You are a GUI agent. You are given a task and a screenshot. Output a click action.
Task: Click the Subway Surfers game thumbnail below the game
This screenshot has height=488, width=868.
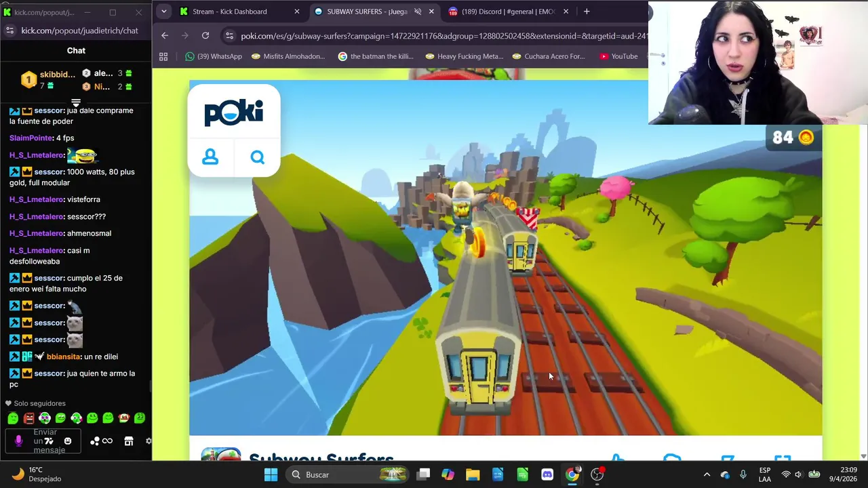pos(221,454)
